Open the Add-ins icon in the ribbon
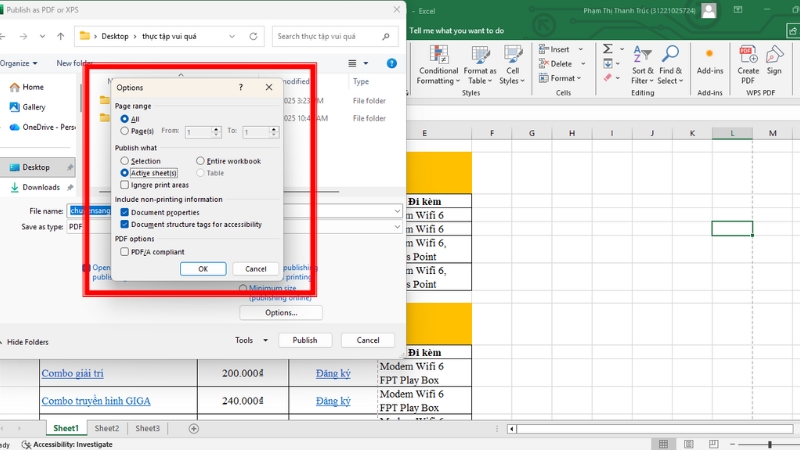 (x=710, y=53)
